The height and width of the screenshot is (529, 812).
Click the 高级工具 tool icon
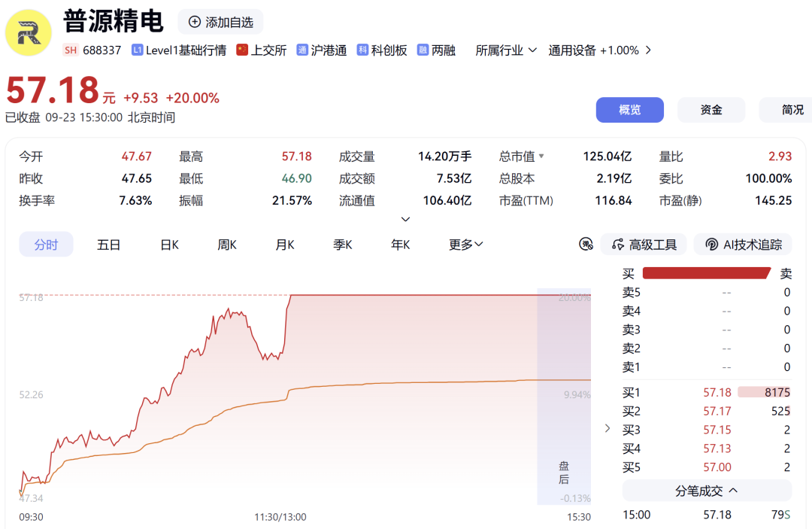pos(617,245)
